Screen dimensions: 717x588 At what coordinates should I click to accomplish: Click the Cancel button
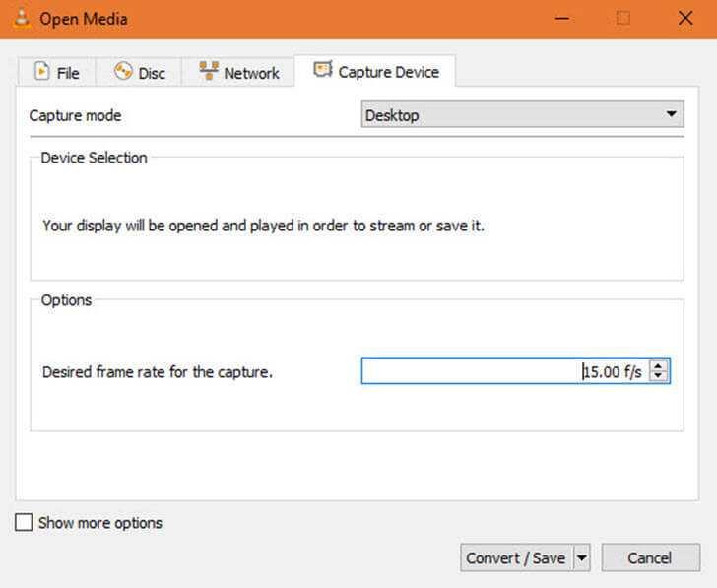(x=650, y=557)
